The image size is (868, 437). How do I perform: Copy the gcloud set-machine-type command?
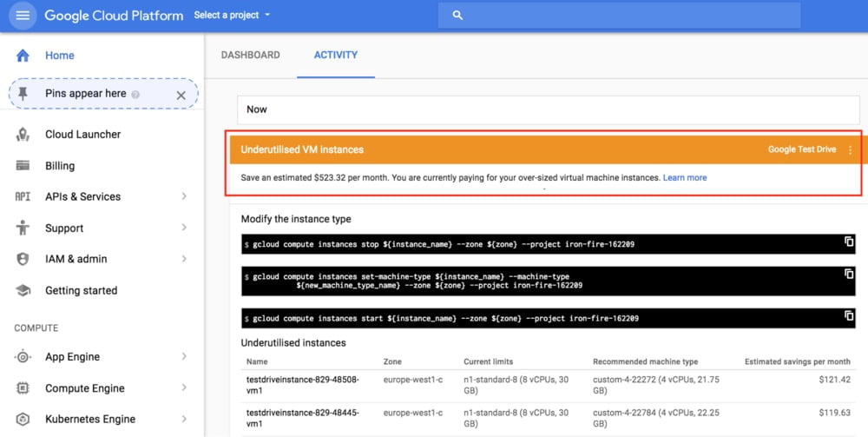[x=849, y=274]
